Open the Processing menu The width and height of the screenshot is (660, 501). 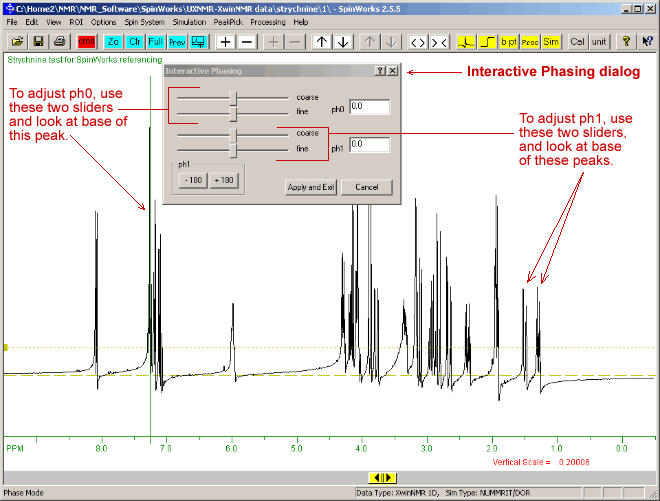coord(268,22)
